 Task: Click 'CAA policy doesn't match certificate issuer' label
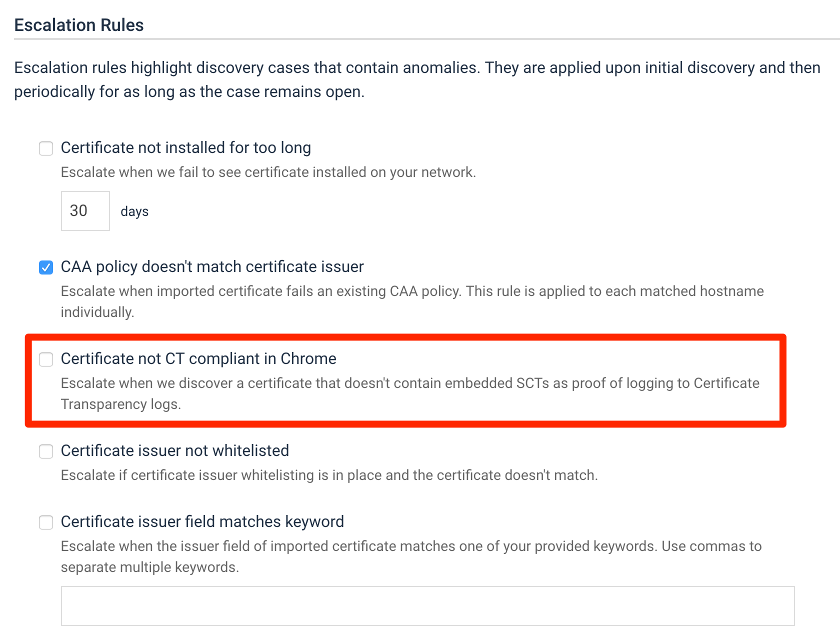212,267
